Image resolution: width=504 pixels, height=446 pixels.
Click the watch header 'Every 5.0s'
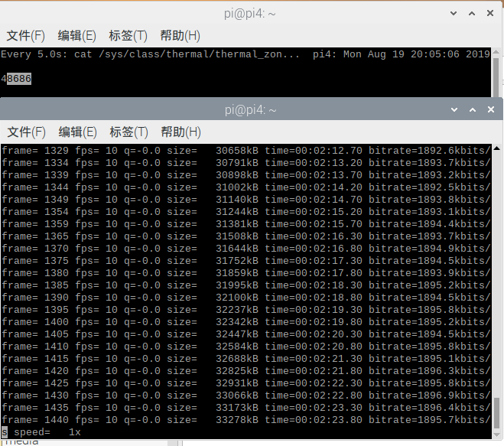(34, 54)
